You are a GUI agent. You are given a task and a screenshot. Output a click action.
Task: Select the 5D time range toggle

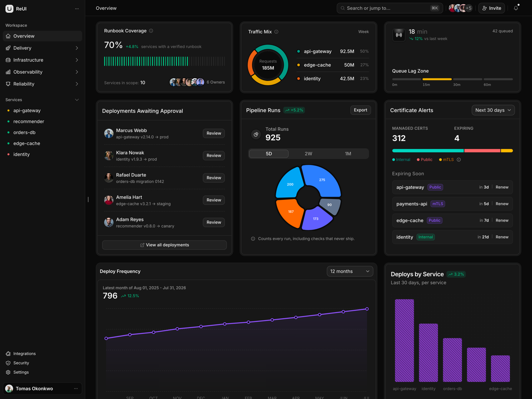pyautogui.click(x=269, y=154)
